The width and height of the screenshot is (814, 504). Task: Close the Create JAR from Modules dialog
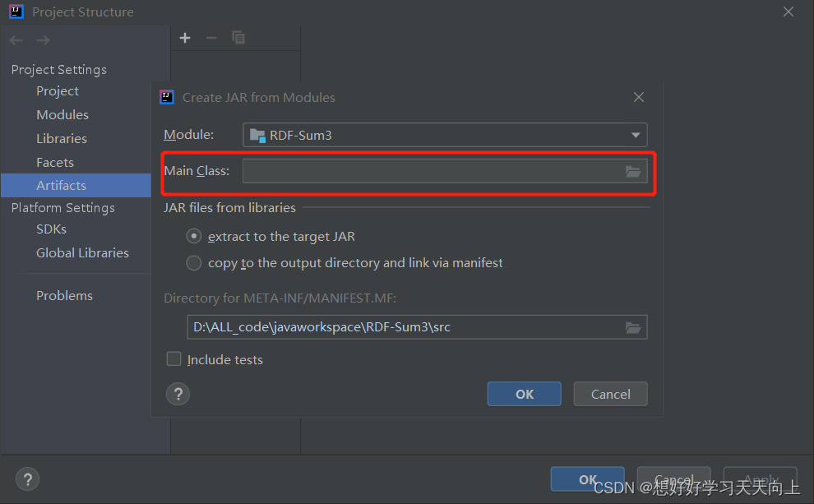tap(639, 97)
